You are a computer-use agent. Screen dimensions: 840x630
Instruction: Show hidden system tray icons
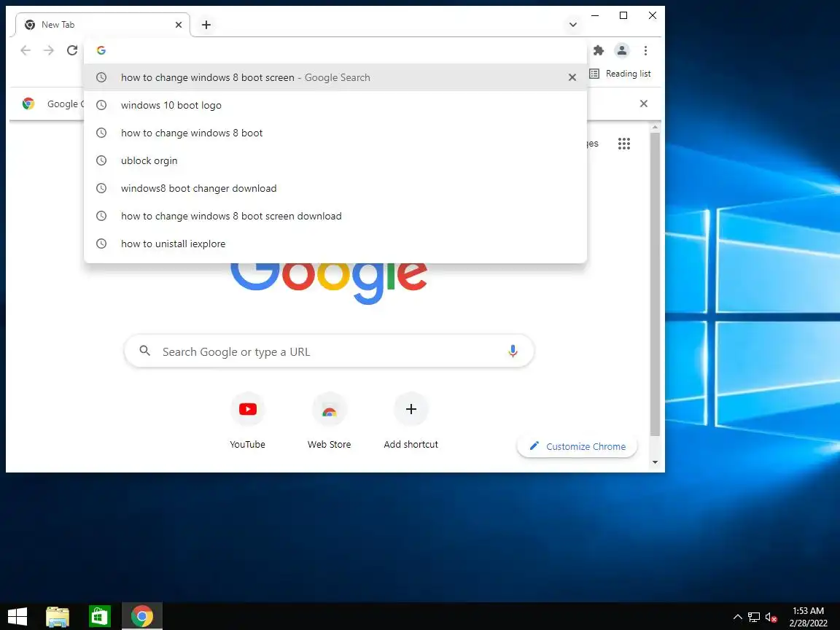(x=738, y=617)
